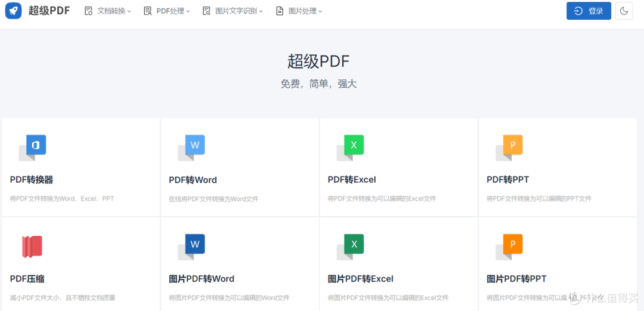Click the large 超级PDF page heading
The image size is (644, 311).
tap(318, 61)
